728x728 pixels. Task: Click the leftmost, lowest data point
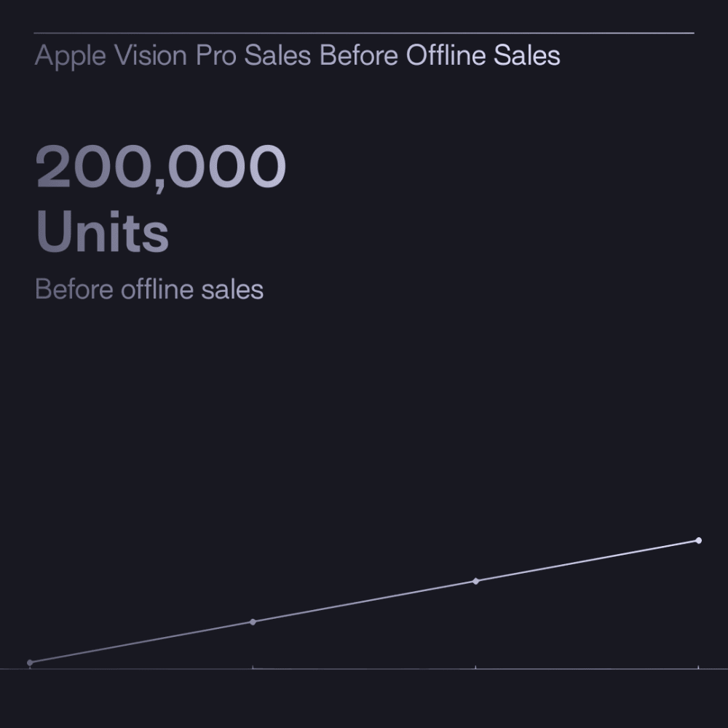[x=30, y=662]
